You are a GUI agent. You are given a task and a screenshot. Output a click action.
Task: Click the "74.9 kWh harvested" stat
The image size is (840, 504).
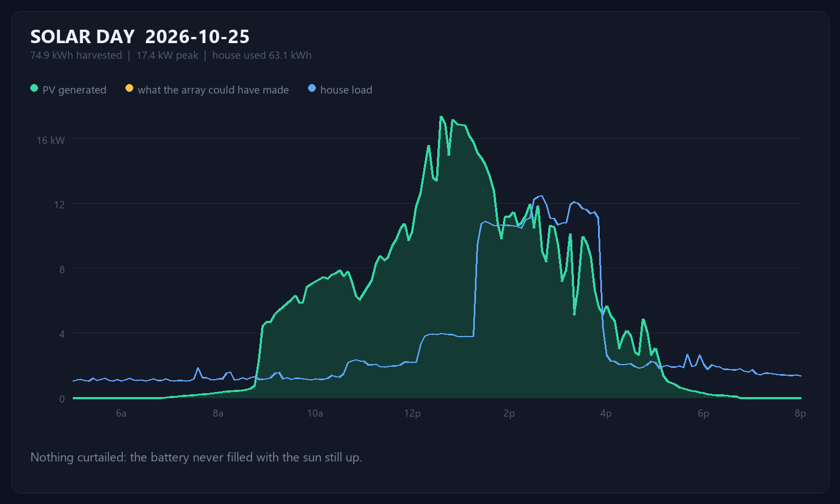click(76, 55)
